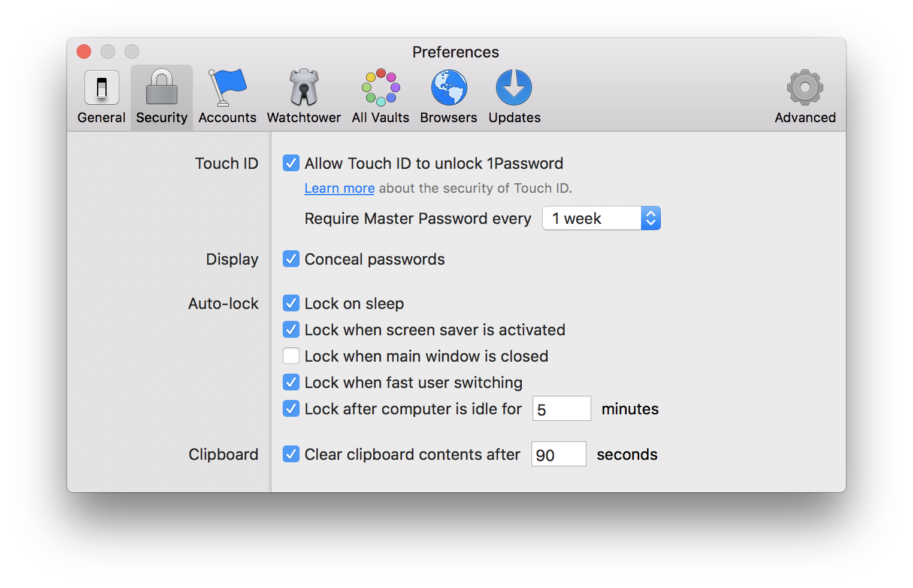
Task: Open the Require Master Password every dropdown
Action: [601, 219]
